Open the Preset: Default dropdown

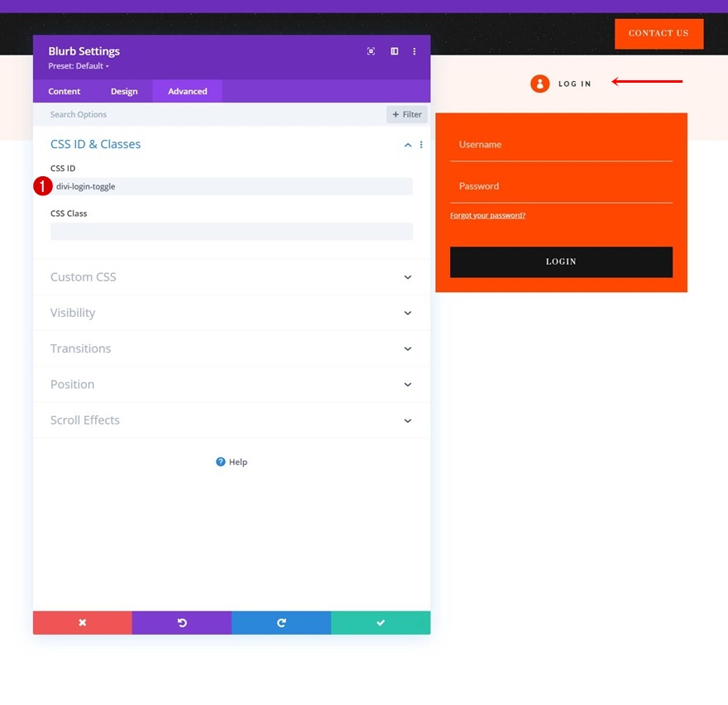[x=79, y=66]
